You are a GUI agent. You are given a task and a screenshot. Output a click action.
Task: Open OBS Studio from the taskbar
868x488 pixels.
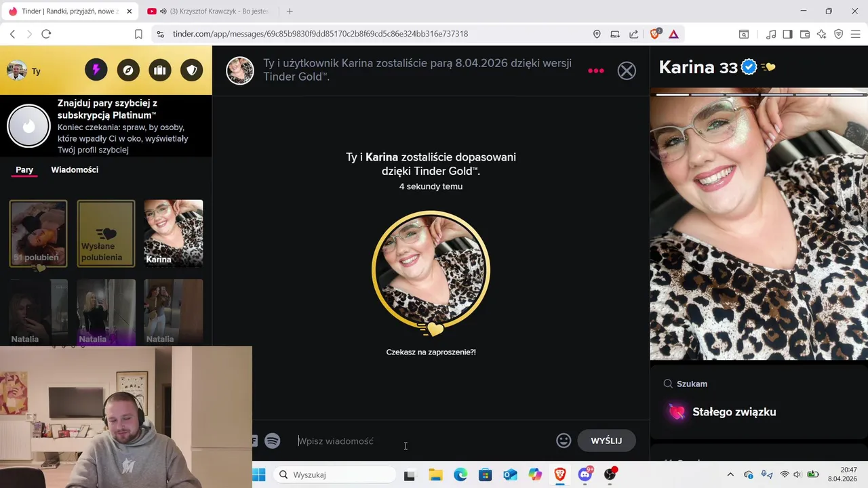coord(610,475)
